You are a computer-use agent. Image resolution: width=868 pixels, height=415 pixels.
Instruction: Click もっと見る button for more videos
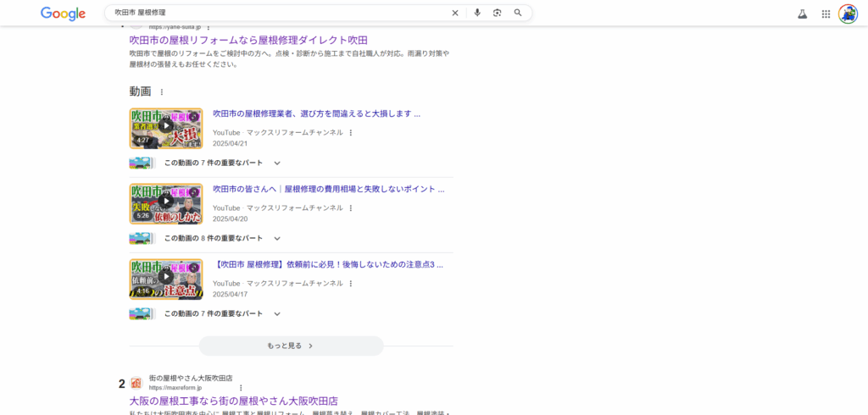291,346
